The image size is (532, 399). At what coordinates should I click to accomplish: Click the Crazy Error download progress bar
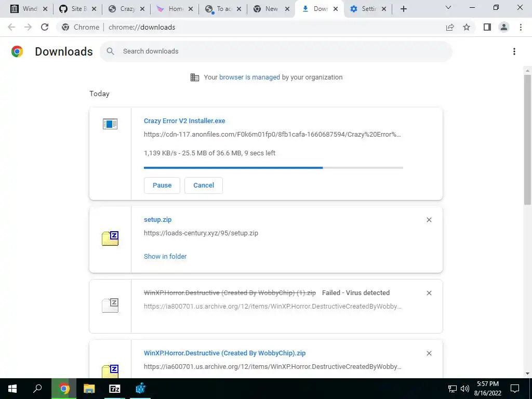[273, 168]
